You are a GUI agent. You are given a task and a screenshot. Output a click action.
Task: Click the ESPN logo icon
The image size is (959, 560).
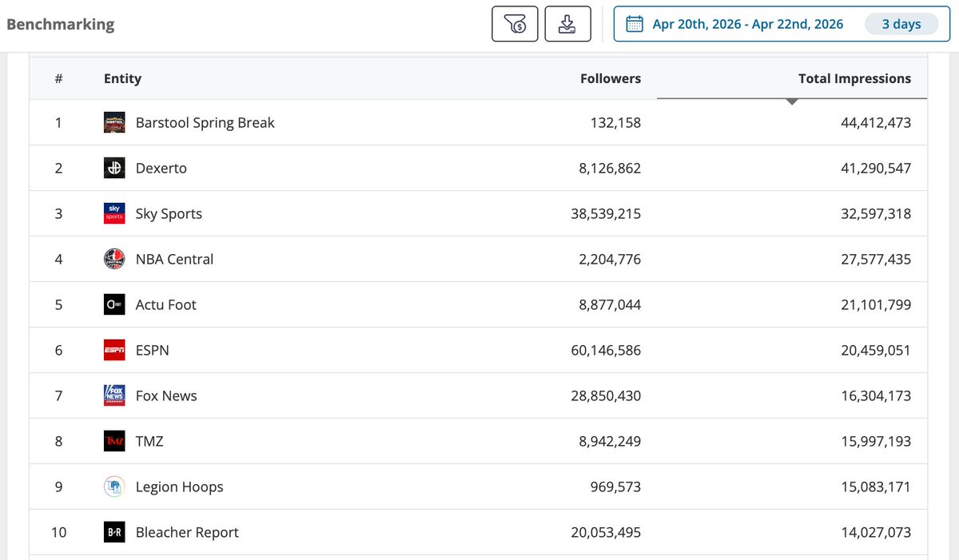(x=114, y=350)
